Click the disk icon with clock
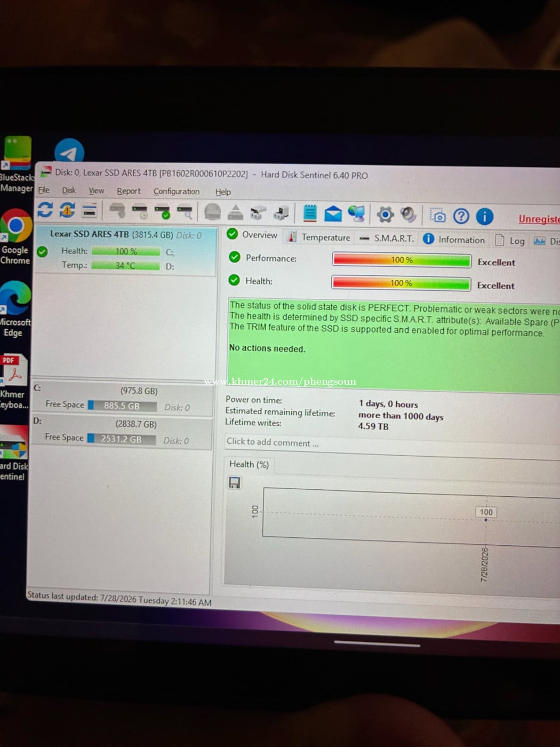Screen dimensions: 560x747 (140, 212)
